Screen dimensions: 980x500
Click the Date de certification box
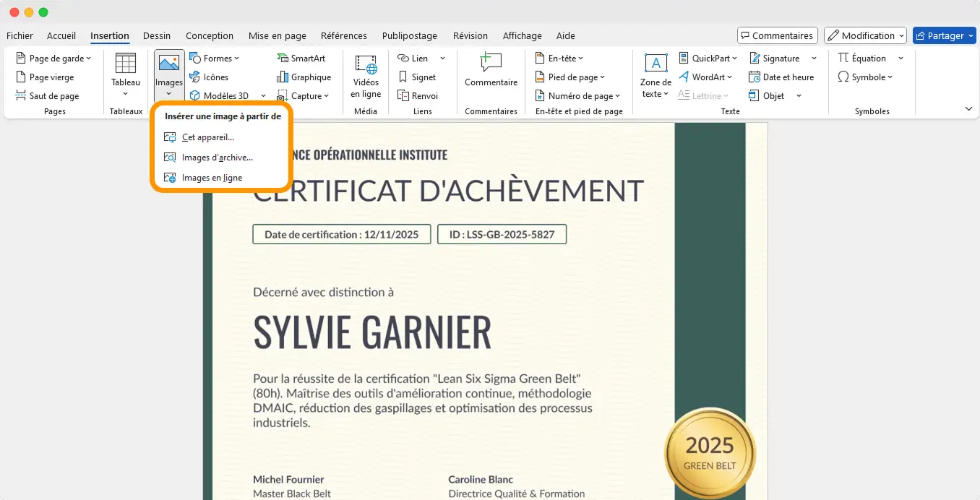click(x=341, y=234)
